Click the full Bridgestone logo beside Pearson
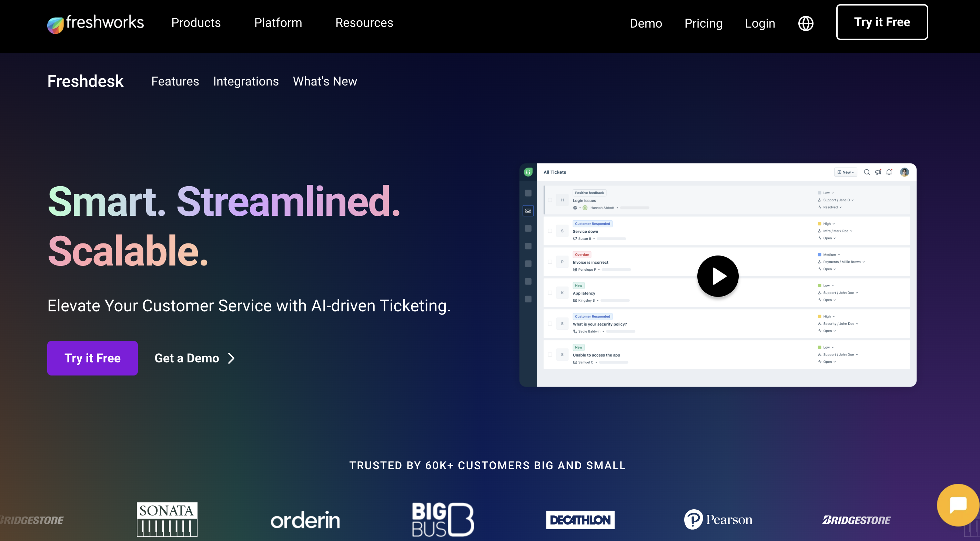Viewport: 980px width, 541px height. (x=856, y=520)
